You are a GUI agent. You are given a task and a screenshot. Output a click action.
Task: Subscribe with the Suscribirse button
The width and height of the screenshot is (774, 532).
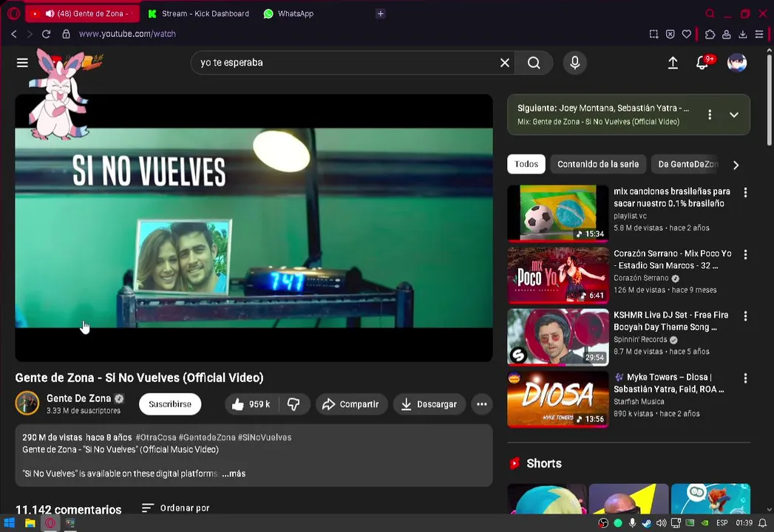point(170,404)
